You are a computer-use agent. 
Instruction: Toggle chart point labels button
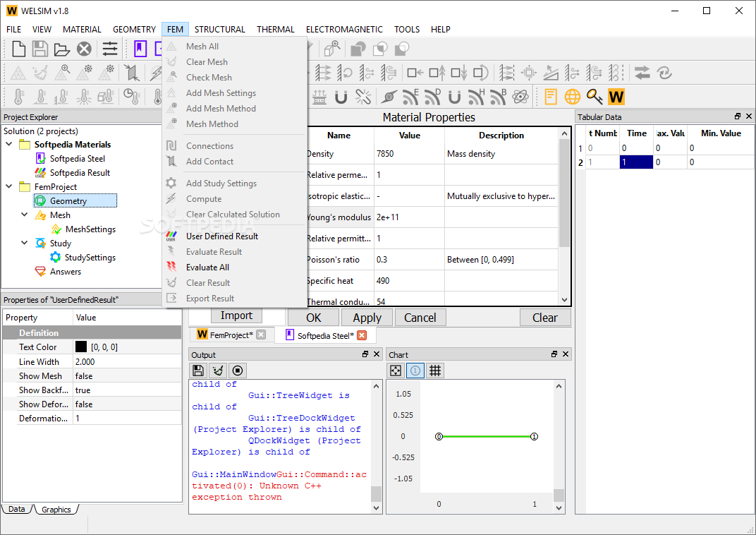click(x=415, y=371)
